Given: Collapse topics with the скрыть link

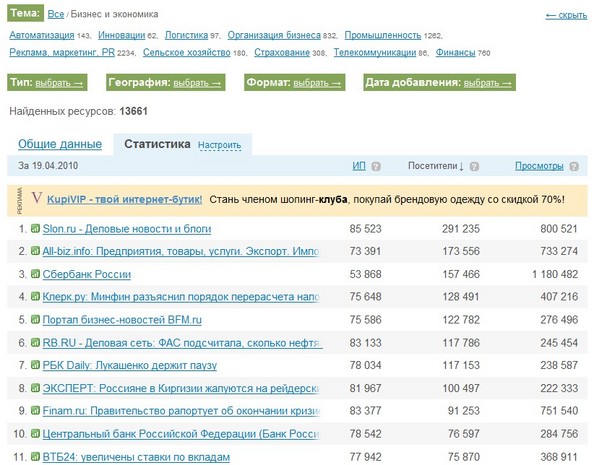Looking at the screenshot, I should pos(566,15).
